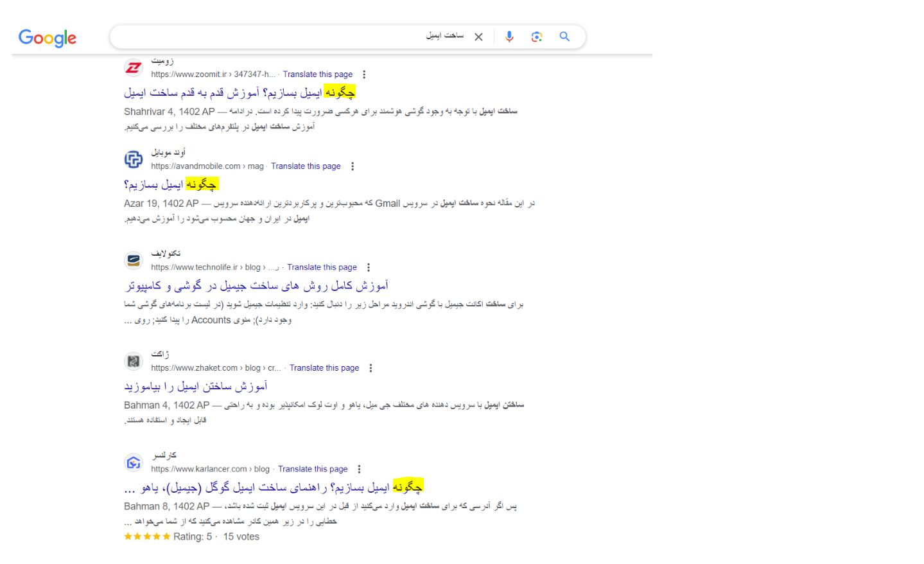
Task: Translate the karlancer.com result page
Action: click(x=313, y=469)
